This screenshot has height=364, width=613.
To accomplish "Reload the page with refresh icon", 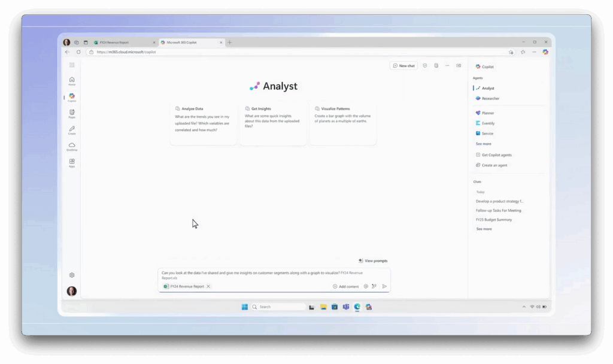I will tap(78, 52).
